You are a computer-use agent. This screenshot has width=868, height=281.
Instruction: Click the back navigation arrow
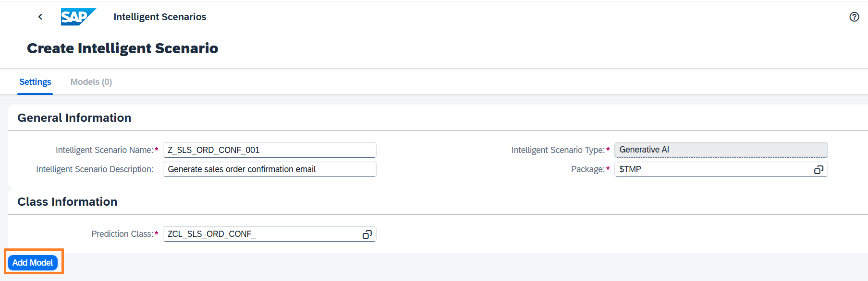[x=40, y=17]
